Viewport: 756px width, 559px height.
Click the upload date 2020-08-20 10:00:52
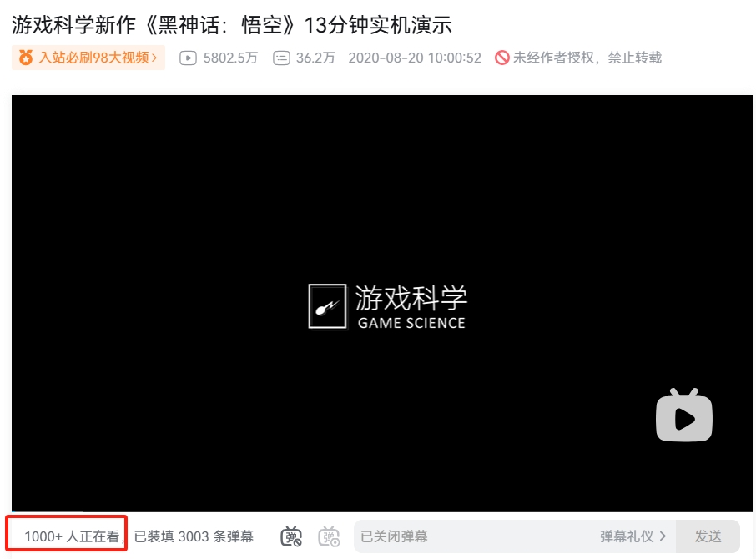click(x=415, y=58)
